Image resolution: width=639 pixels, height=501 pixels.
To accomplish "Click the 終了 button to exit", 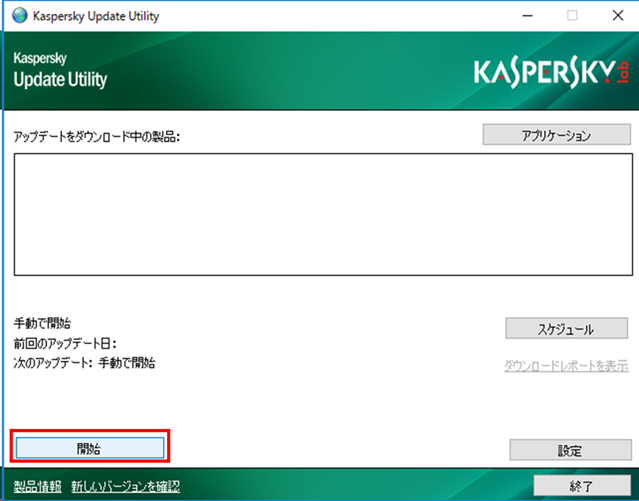I will pyautogui.click(x=582, y=486).
